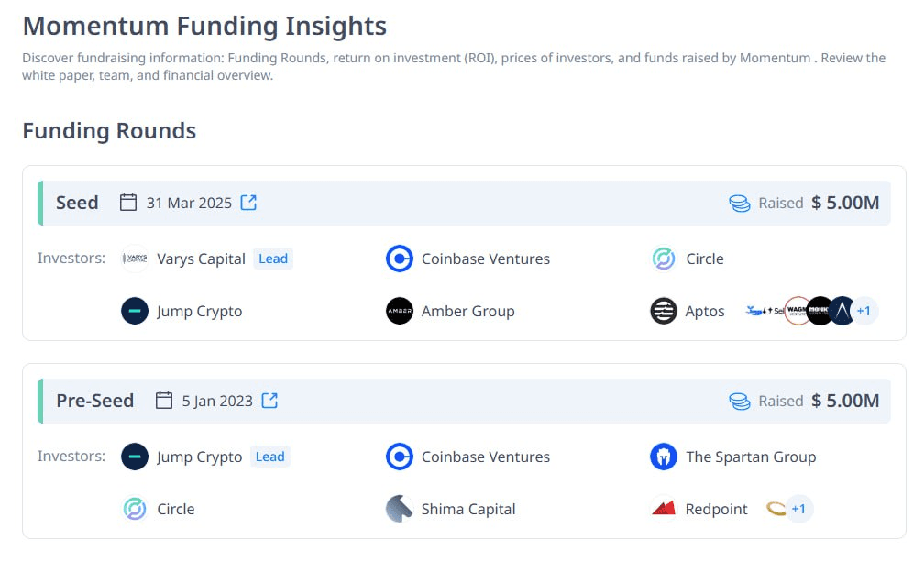This screenshot has height=573, width=924.
Task: Click the "$ 5.00M" amount in the Seed round
Action: click(845, 203)
